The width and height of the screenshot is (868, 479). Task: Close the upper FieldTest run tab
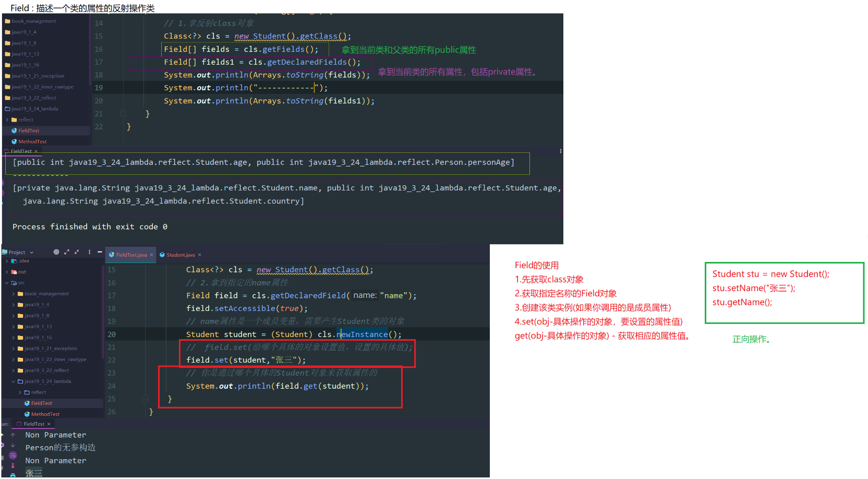36,151
